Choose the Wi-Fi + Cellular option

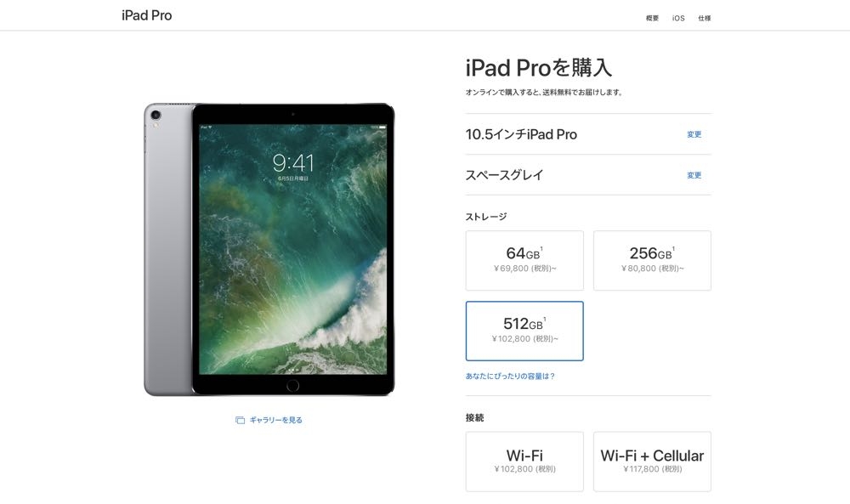click(652, 462)
